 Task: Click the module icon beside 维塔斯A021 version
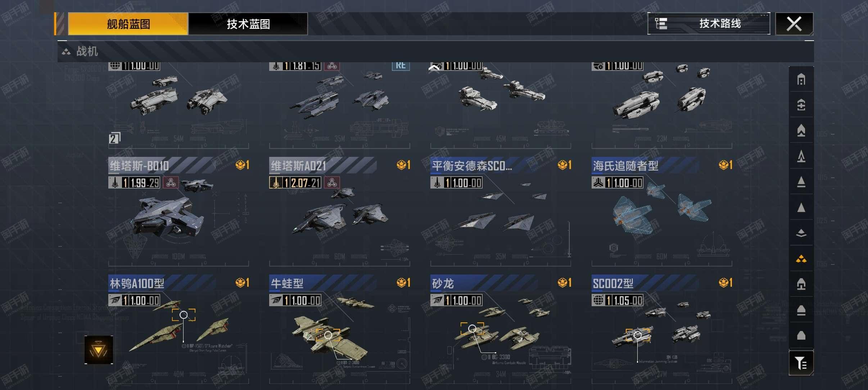click(x=332, y=183)
